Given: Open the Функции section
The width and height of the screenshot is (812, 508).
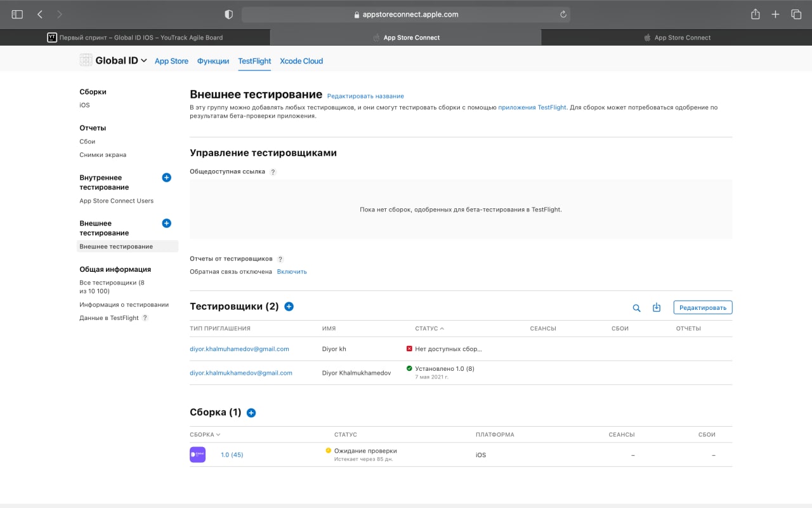Looking at the screenshot, I should (x=213, y=61).
